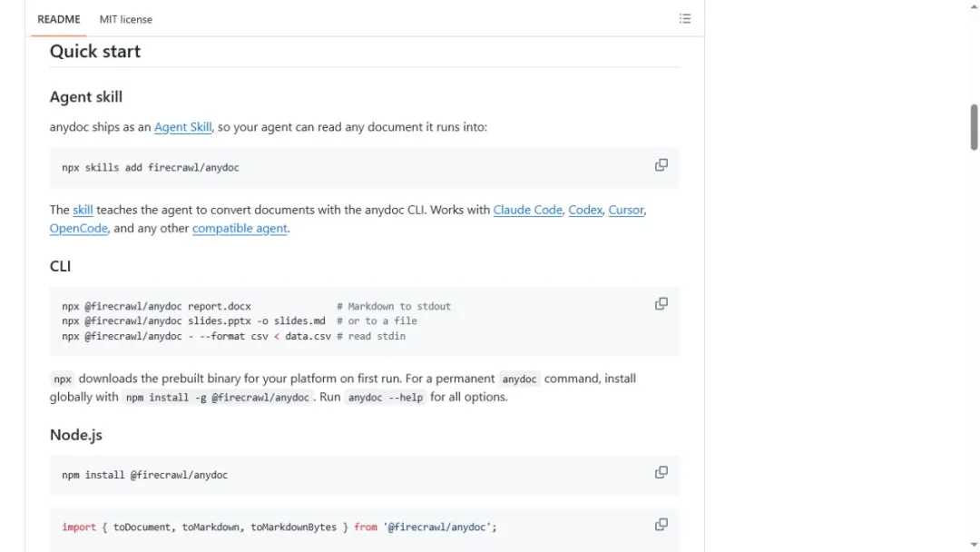Open the Claude Code link

point(527,210)
